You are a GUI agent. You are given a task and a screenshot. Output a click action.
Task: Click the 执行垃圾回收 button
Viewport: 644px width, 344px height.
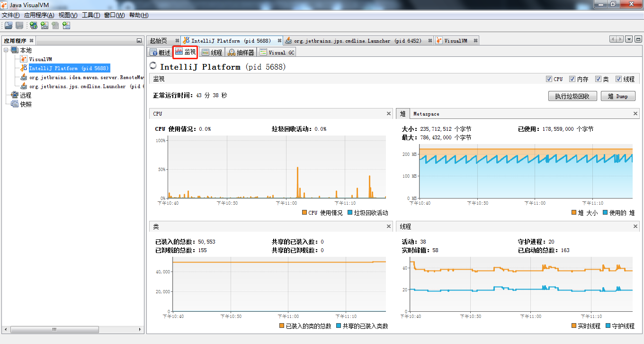click(x=572, y=96)
